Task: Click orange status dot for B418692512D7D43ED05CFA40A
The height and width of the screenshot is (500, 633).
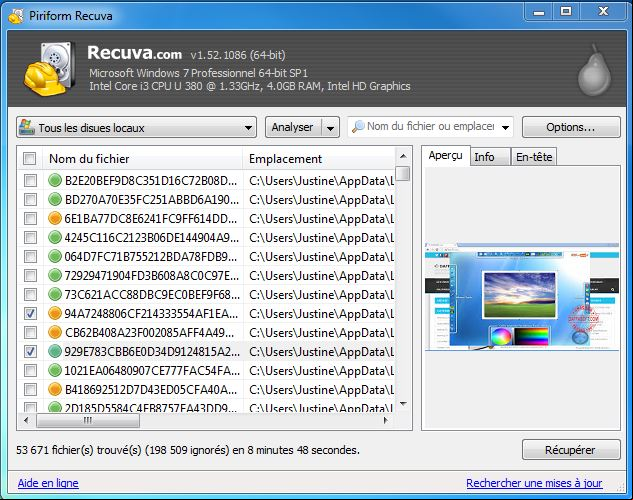Action: pyautogui.click(x=54, y=389)
